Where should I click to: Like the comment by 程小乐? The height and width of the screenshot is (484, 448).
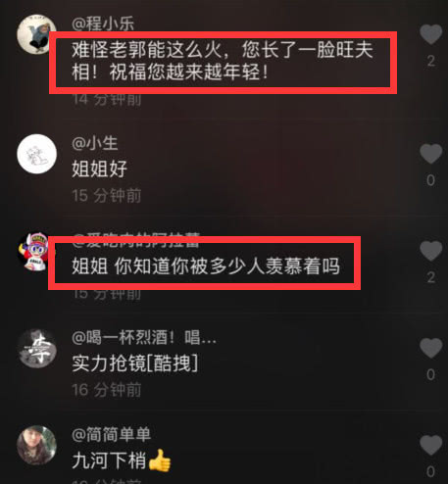(x=431, y=34)
